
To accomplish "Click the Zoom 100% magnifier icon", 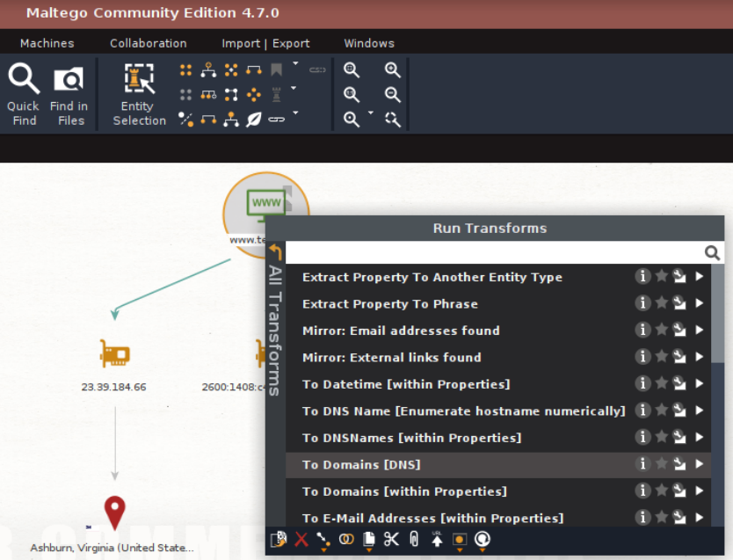I will [351, 95].
